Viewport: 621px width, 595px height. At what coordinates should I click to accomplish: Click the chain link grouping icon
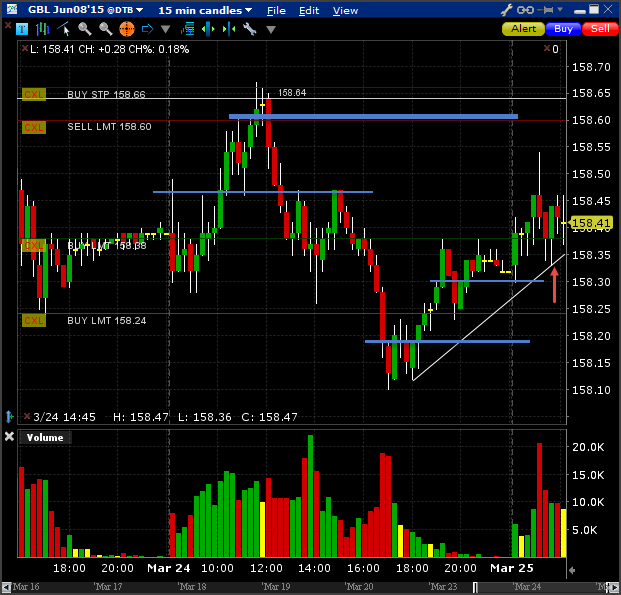pyautogui.click(x=526, y=10)
